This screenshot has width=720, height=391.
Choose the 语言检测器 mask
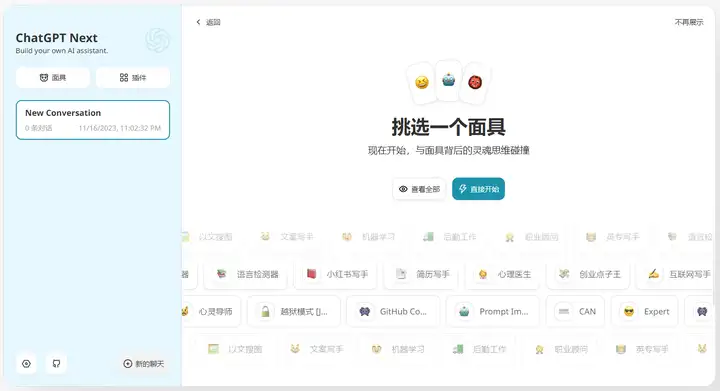(246, 274)
